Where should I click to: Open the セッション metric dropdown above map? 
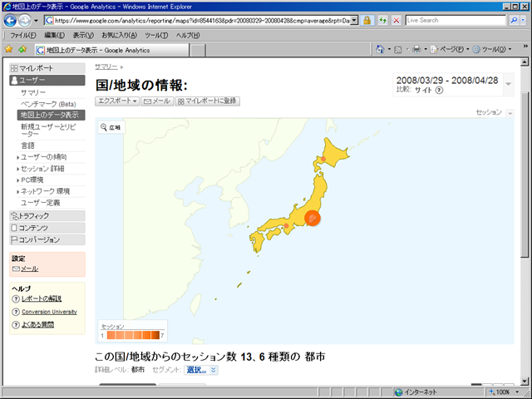point(510,113)
